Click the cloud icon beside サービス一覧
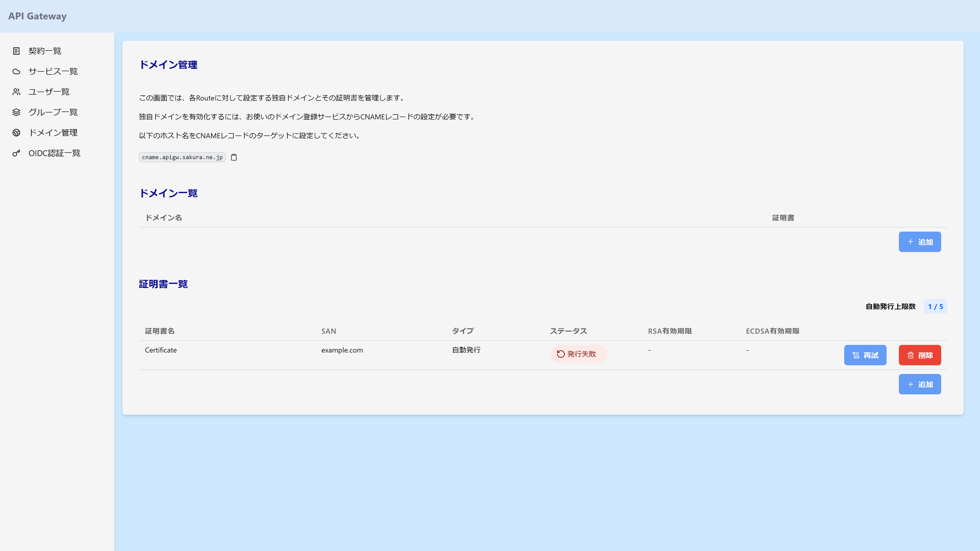The width and height of the screenshot is (980, 551). [16, 71]
